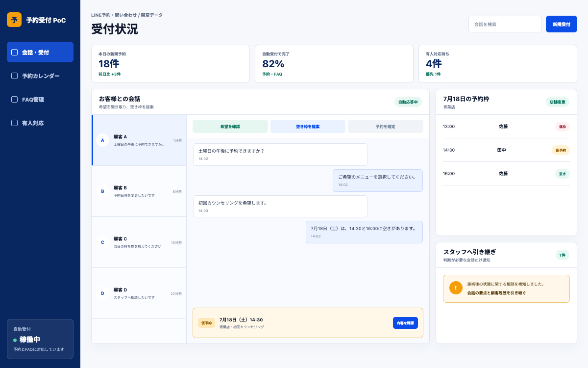Click the green 稼働中 status dot
Viewport: 588px width, 368px height.
click(15, 340)
